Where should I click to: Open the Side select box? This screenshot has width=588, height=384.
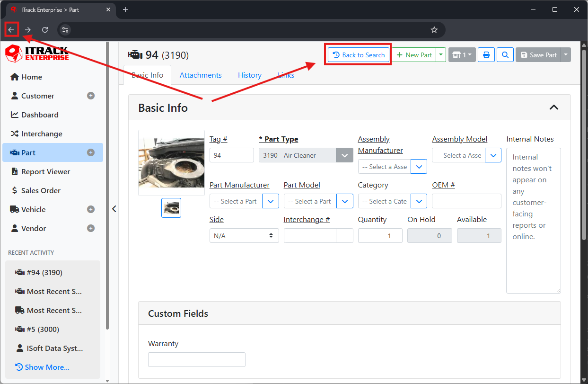coord(244,235)
